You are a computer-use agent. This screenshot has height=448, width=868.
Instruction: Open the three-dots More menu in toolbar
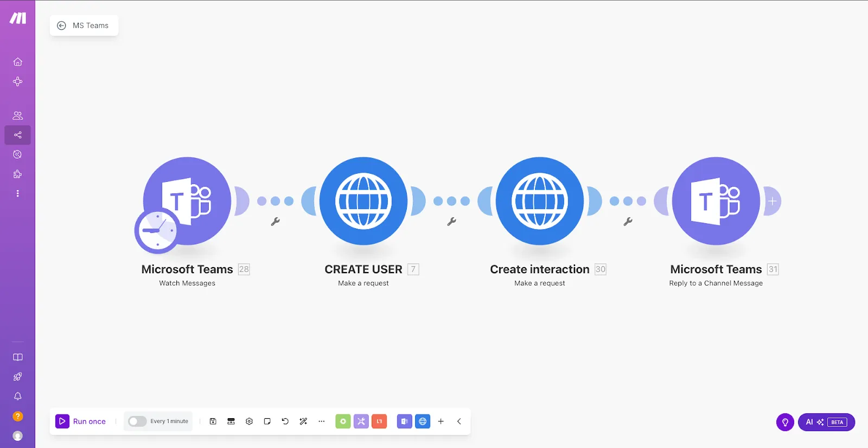[x=321, y=421]
